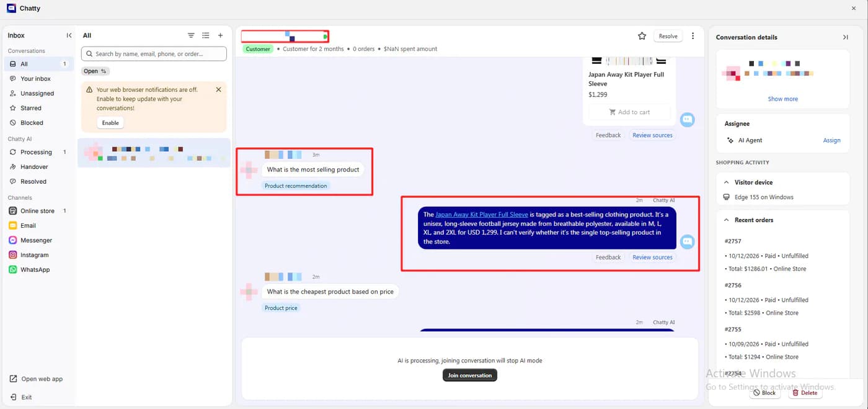Viewport: 868px width, 409px height.
Task: Open order #2756
Action: pyautogui.click(x=733, y=285)
